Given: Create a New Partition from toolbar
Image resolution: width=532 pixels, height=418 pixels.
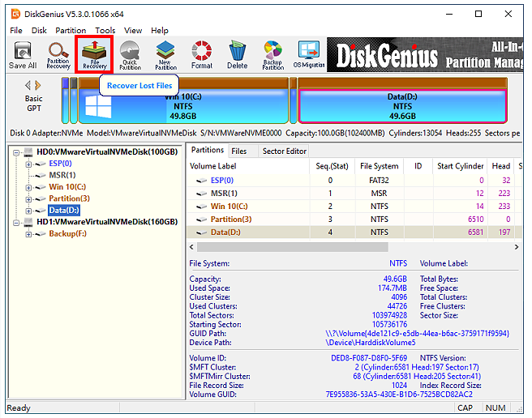Looking at the screenshot, I should point(165,55).
